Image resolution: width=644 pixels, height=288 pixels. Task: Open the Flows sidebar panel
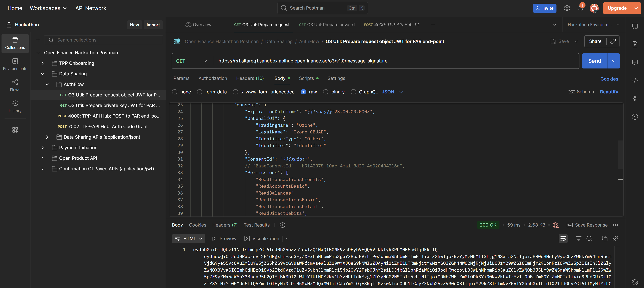pyautogui.click(x=15, y=85)
